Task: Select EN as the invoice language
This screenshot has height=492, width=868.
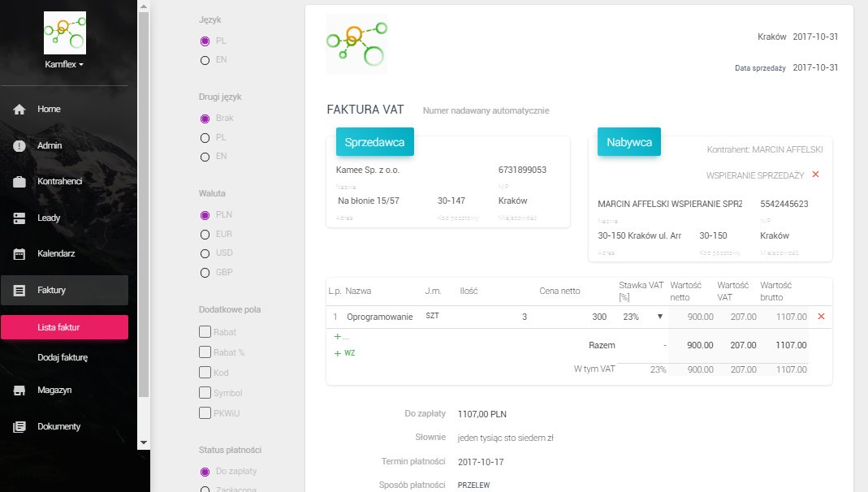Action: pyautogui.click(x=205, y=60)
